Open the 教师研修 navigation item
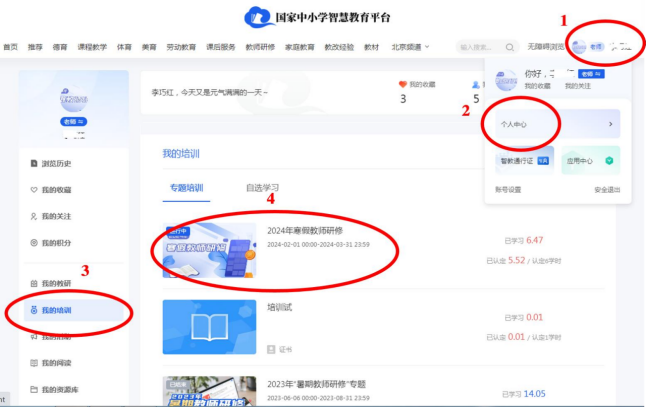The height and width of the screenshot is (408, 647). [x=260, y=47]
